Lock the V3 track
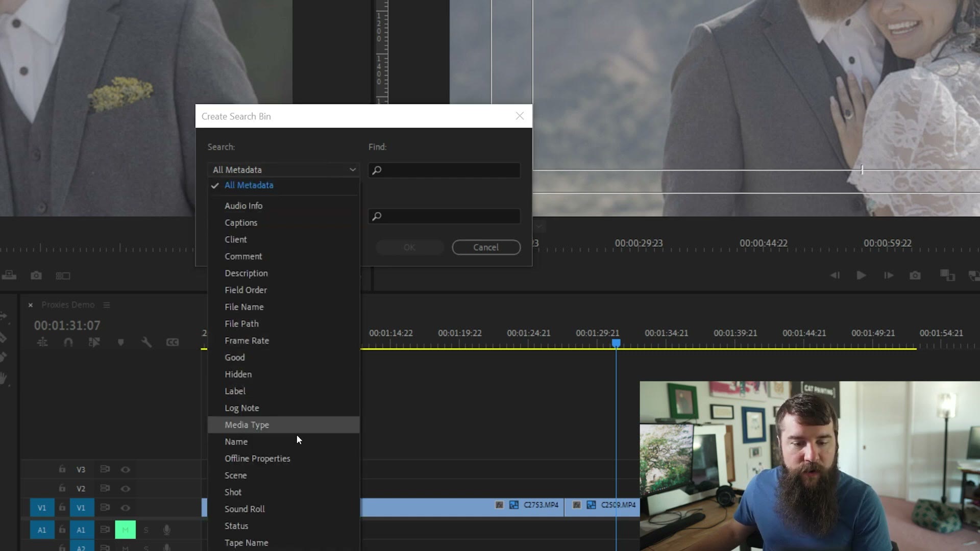This screenshot has height=551, width=980. tap(62, 469)
